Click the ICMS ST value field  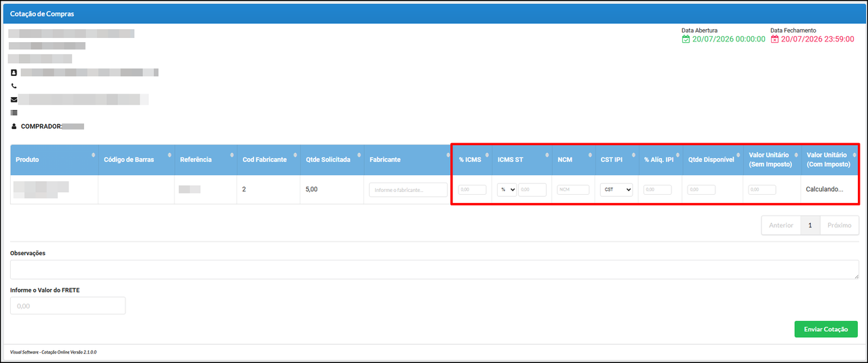pos(532,190)
